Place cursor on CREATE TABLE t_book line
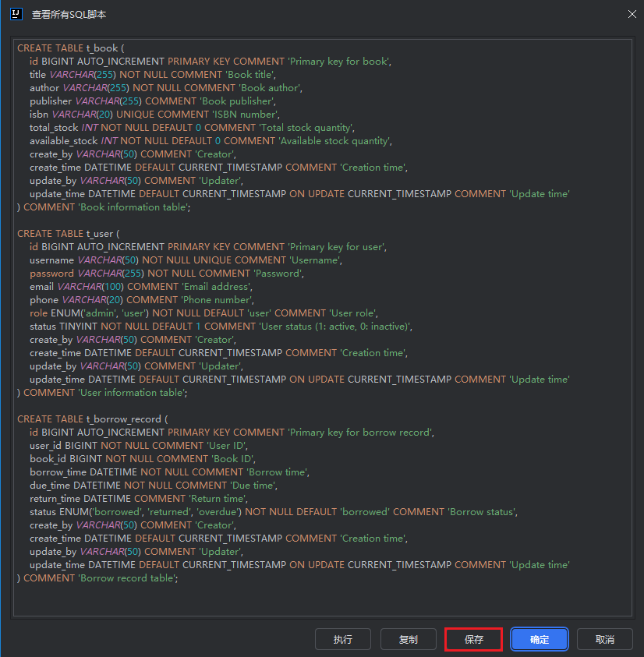 click(x=70, y=48)
